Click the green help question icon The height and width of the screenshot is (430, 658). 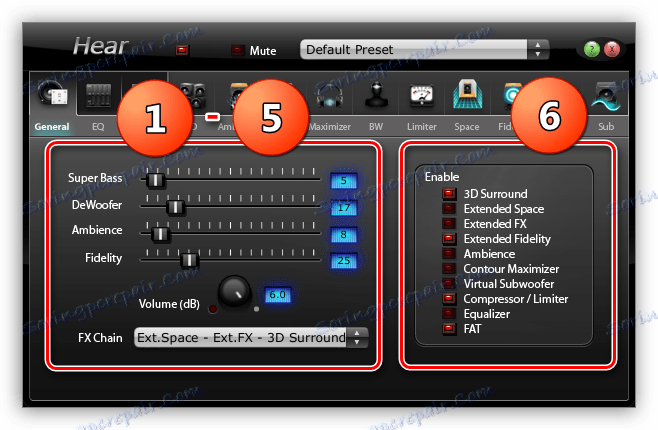[x=592, y=50]
